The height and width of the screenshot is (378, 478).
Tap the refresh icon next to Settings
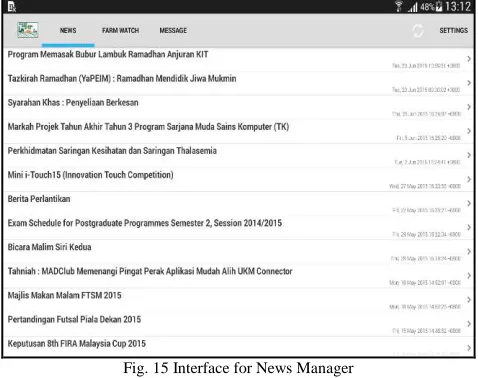tap(418, 31)
